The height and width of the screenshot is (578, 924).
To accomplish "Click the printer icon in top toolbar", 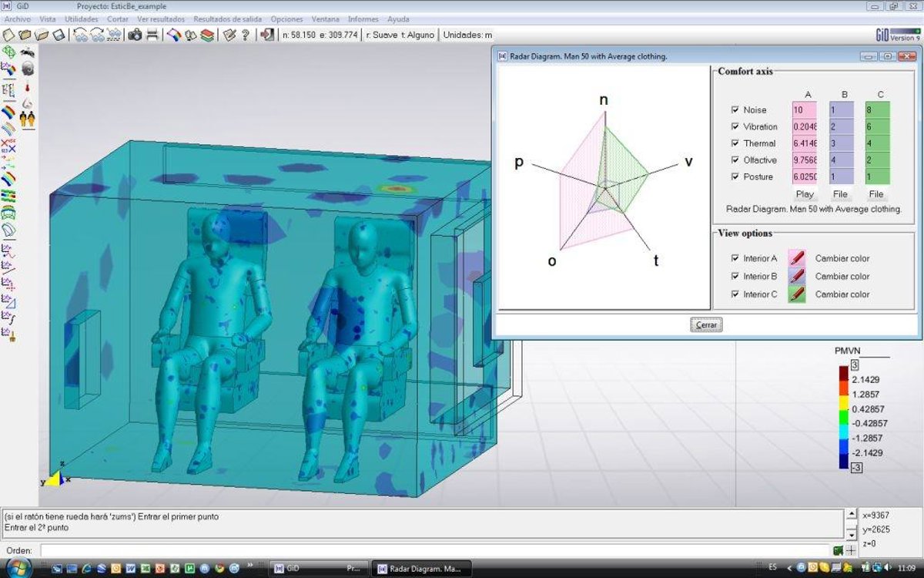I will 152,35.
